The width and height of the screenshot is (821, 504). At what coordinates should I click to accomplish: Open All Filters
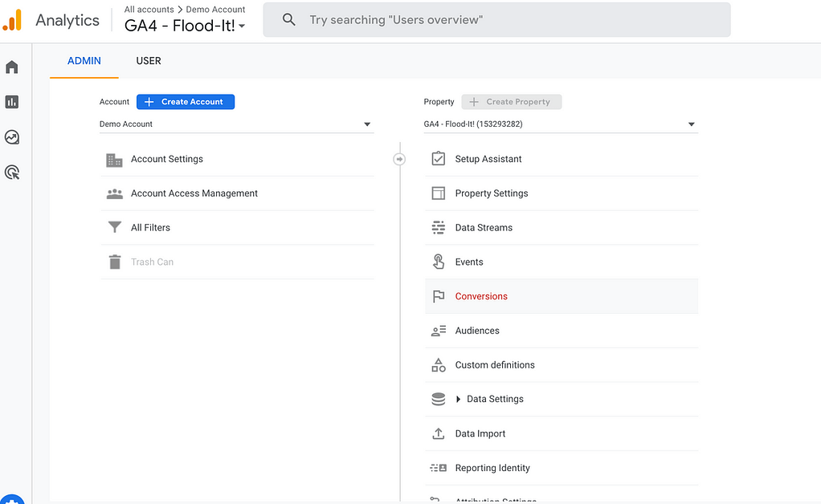pos(237,227)
